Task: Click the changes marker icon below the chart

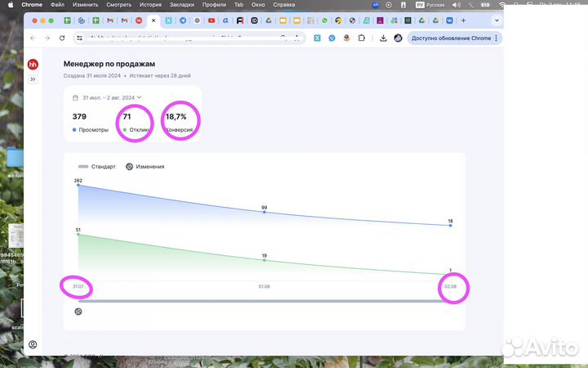Action: click(78, 312)
